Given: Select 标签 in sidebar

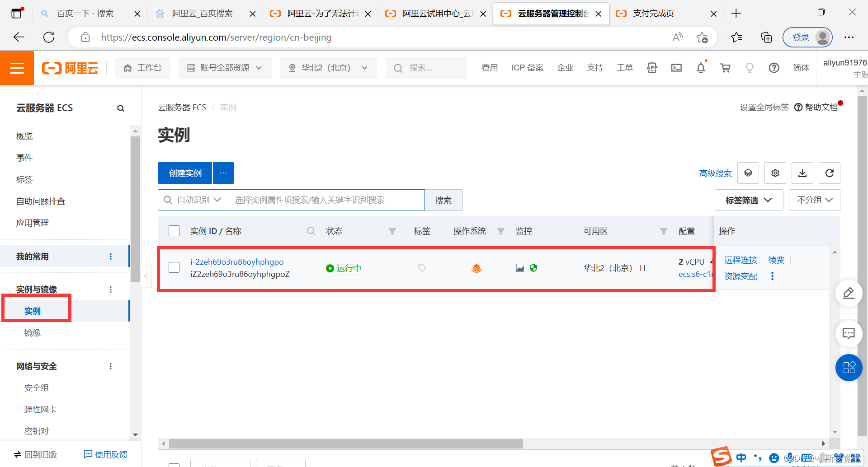Looking at the screenshot, I should click(x=24, y=180).
